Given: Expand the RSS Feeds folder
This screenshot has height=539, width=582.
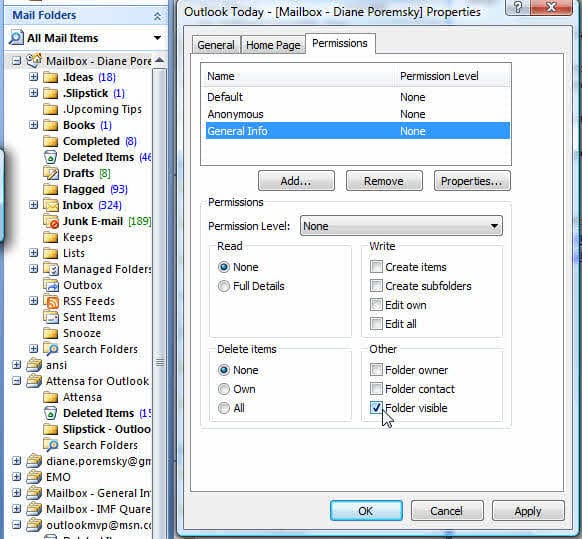Looking at the screenshot, I should (33, 301).
